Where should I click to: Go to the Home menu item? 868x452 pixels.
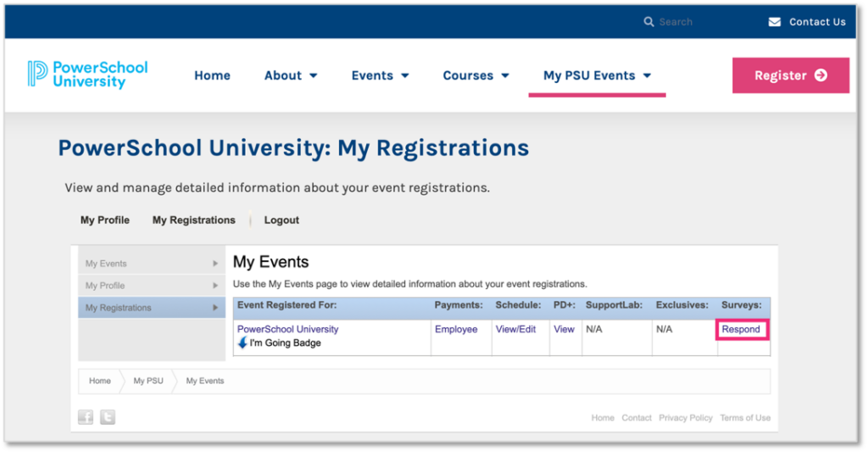pyautogui.click(x=212, y=75)
